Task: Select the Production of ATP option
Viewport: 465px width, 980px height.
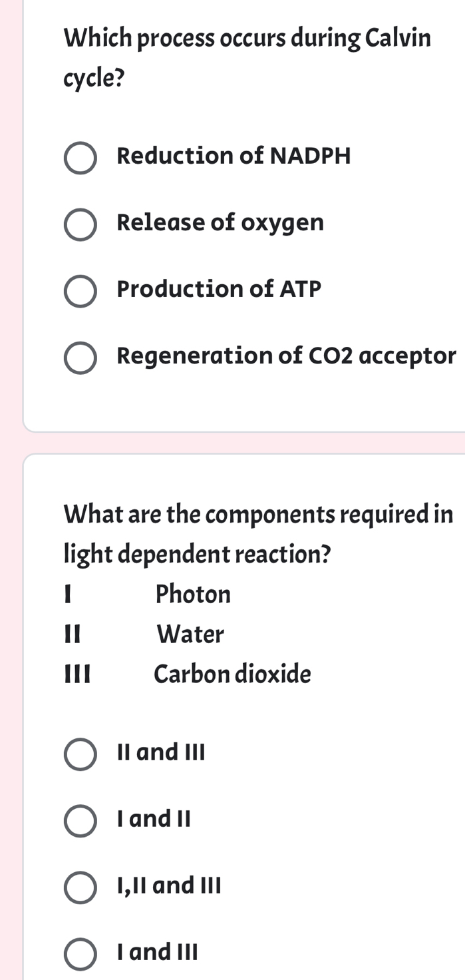Action: click(x=80, y=291)
